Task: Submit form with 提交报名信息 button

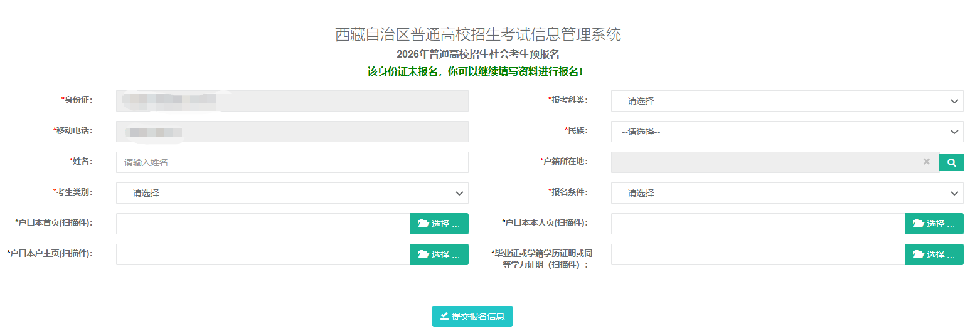Action: (472, 316)
